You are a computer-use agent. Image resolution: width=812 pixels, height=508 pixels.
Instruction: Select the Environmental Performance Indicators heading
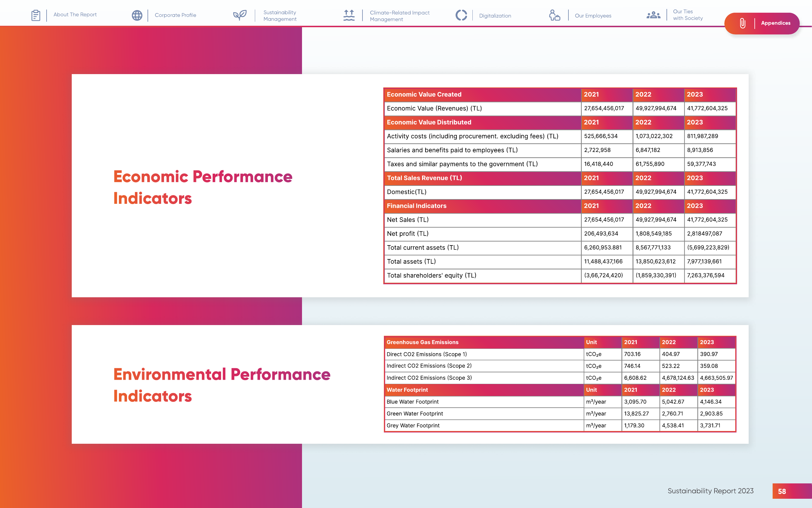point(222,385)
